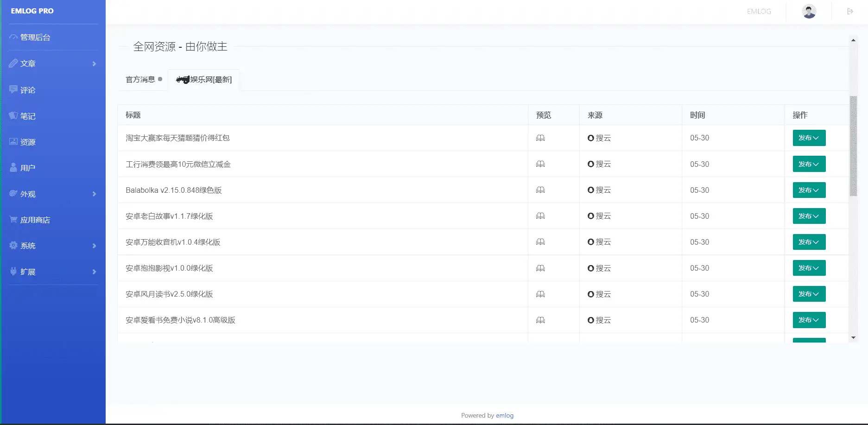Open the user avatar profile menu
Image resolution: width=868 pixels, height=425 pixels.
tap(809, 12)
